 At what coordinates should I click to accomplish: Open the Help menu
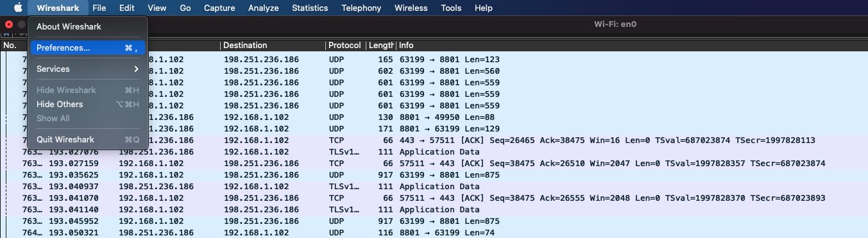tap(483, 8)
